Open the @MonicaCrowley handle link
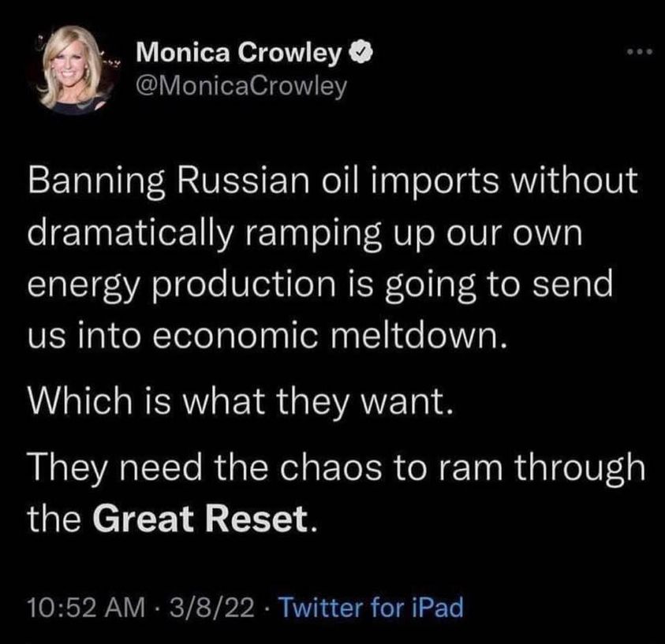This screenshot has width=665, height=644. coord(241,85)
